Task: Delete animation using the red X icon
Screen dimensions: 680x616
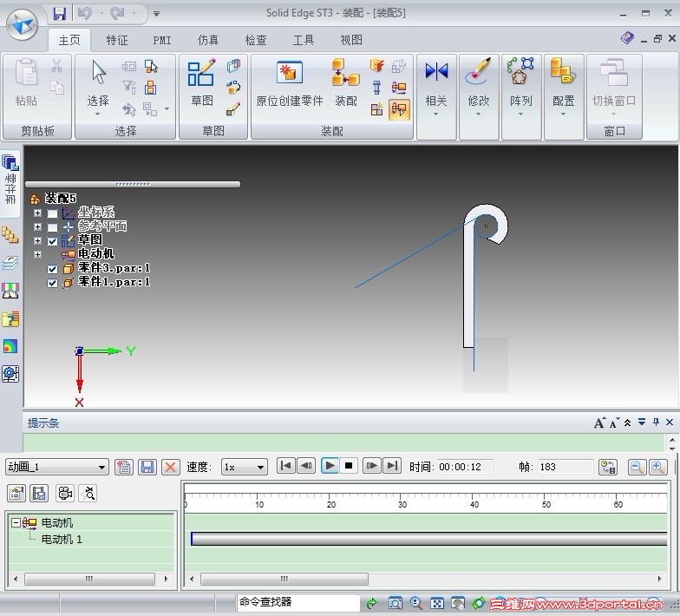Action: (x=170, y=467)
